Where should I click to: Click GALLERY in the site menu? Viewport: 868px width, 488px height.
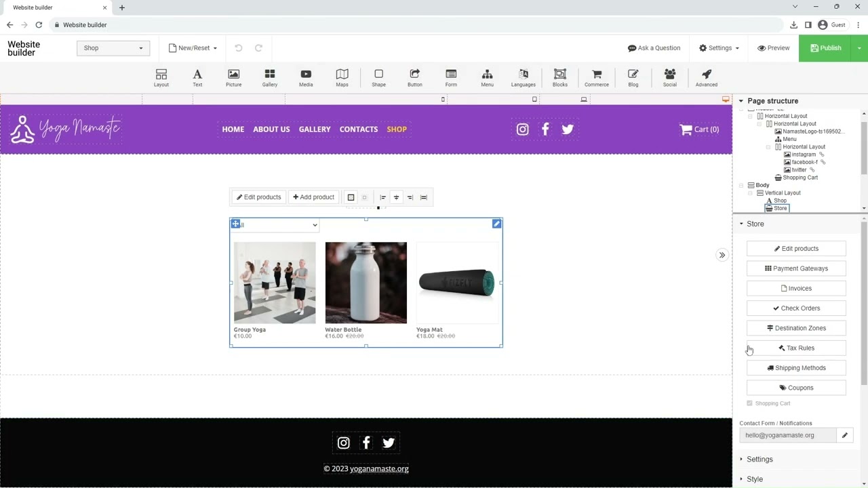pos(315,129)
